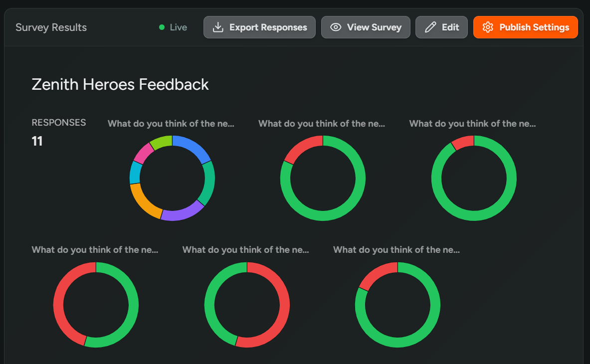This screenshot has height=364, width=590.
Task: Open View Survey
Action: 366,27
